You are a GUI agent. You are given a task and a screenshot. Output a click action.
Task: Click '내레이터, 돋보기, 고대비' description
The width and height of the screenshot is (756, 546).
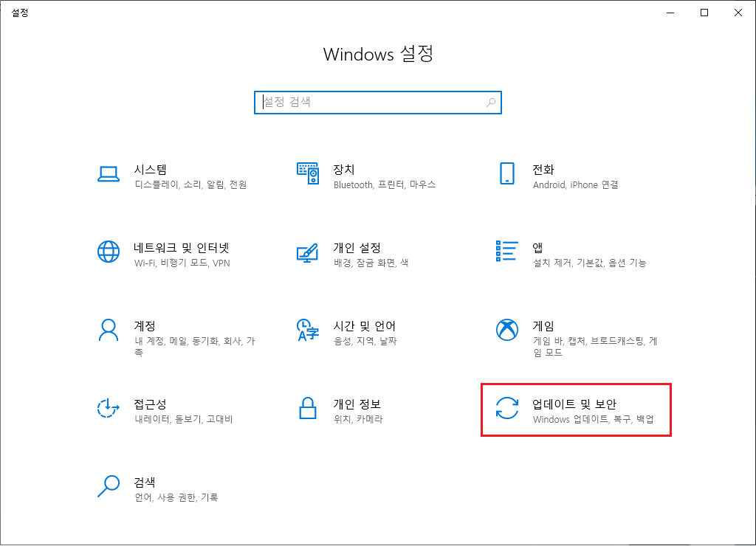[x=184, y=419]
